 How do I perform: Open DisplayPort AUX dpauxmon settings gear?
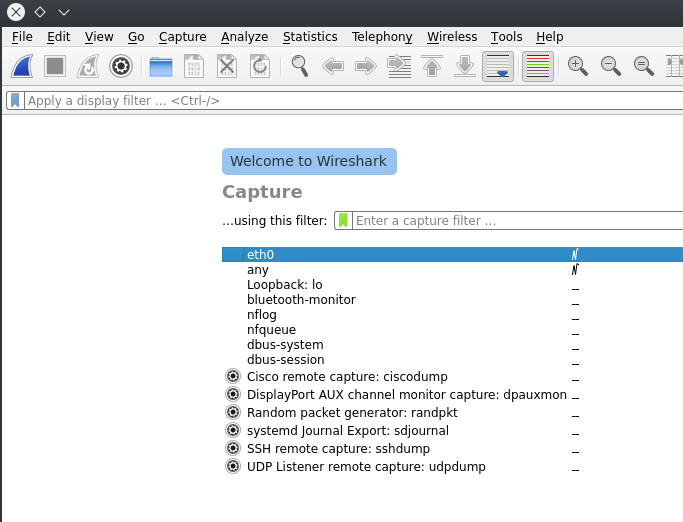point(233,394)
